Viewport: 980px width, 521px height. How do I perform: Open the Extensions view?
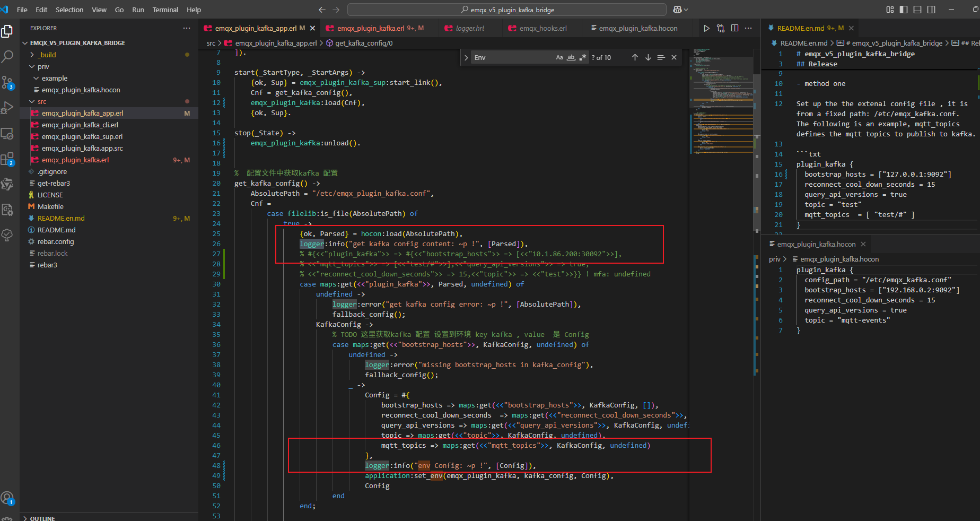(x=7, y=159)
